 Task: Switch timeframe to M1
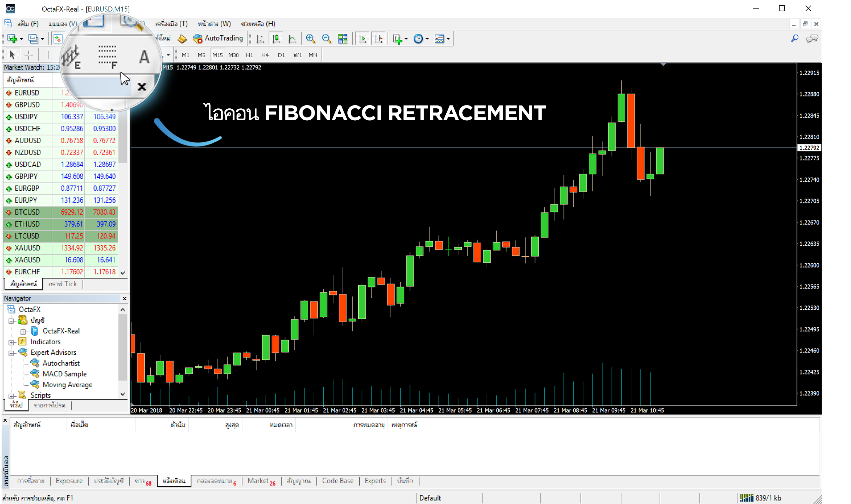click(186, 55)
